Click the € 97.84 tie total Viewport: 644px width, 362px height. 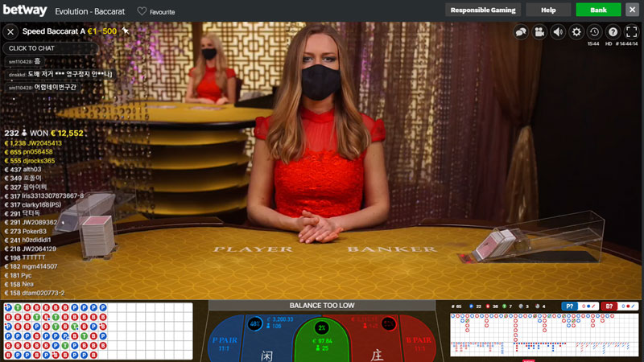[x=322, y=341]
